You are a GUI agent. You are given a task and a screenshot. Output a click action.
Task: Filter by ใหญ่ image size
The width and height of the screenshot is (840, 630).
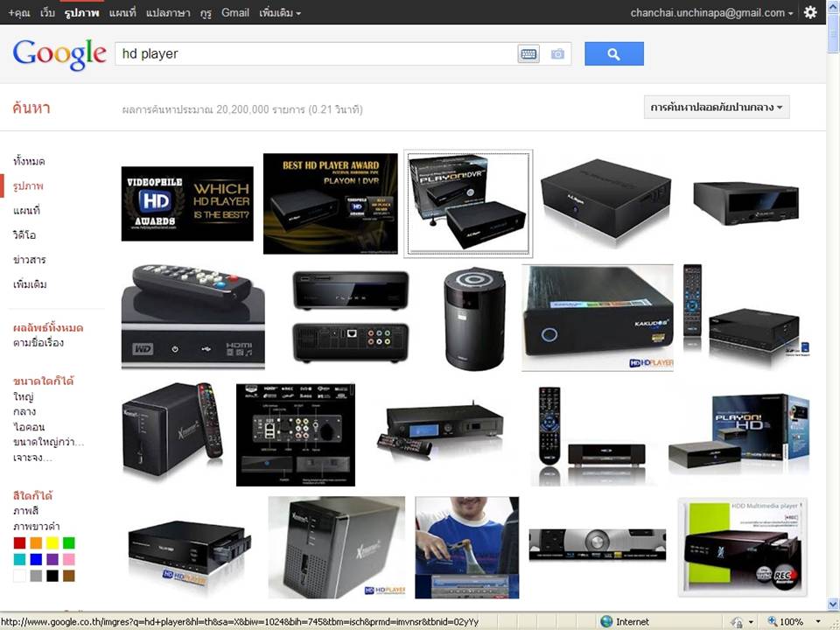[x=24, y=396]
